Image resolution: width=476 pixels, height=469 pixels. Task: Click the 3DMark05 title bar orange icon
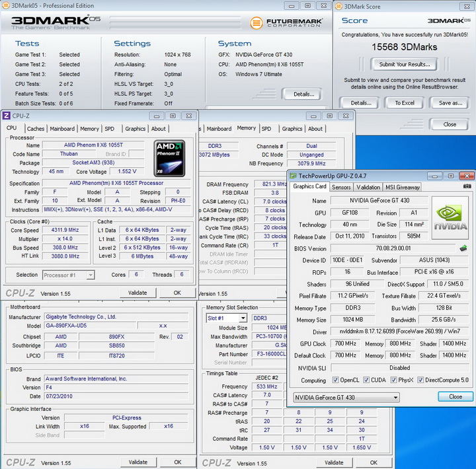(5, 5)
